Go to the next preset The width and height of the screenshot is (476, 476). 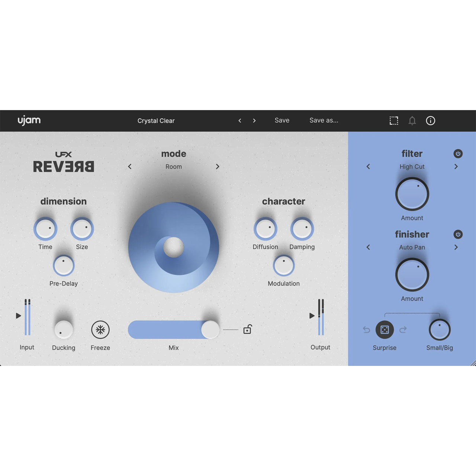point(254,120)
